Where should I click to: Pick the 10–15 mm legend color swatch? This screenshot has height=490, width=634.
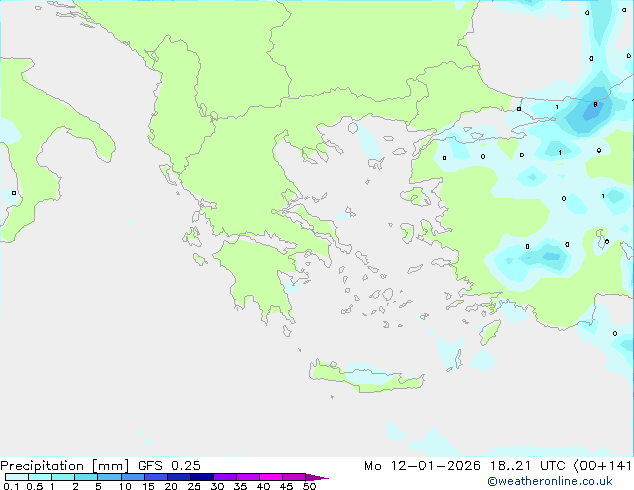(132, 477)
